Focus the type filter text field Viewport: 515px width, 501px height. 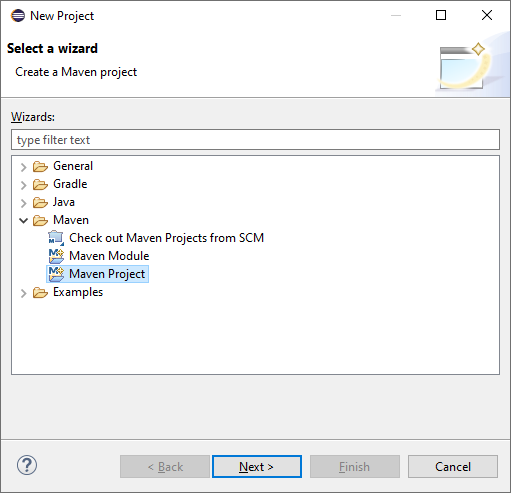click(255, 140)
